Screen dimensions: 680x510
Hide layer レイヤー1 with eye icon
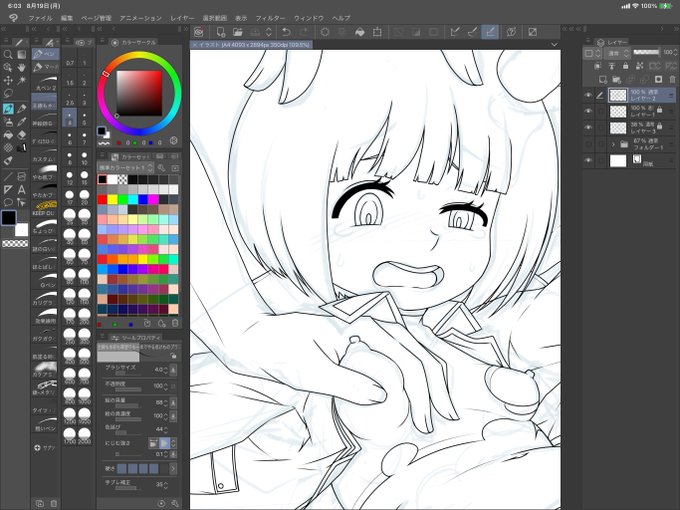click(588, 111)
